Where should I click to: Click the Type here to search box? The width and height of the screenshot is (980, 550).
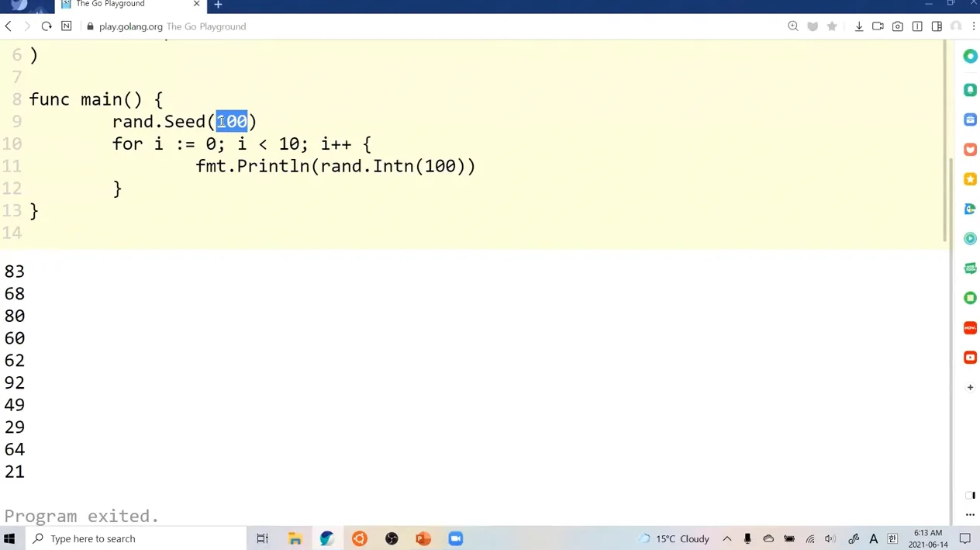(136, 538)
